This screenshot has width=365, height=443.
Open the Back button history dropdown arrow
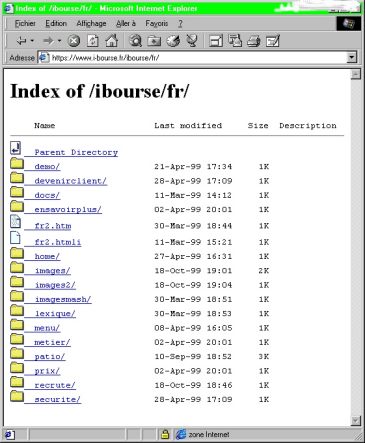coord(32,41)
